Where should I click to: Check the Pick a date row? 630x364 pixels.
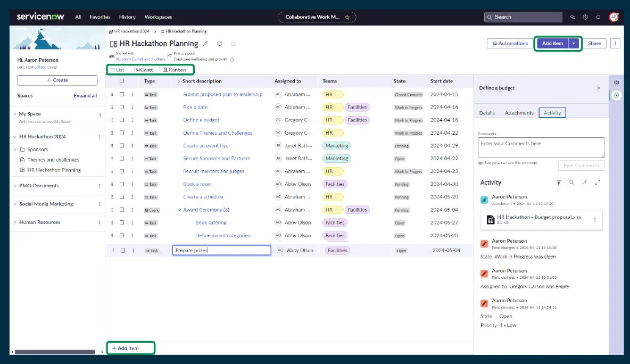click(x=122, y=107)
